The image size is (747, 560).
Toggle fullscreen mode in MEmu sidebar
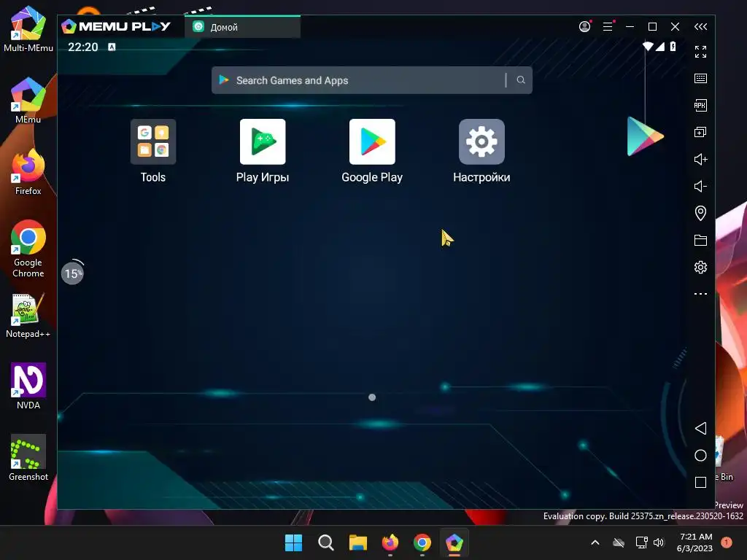[700, 52]
